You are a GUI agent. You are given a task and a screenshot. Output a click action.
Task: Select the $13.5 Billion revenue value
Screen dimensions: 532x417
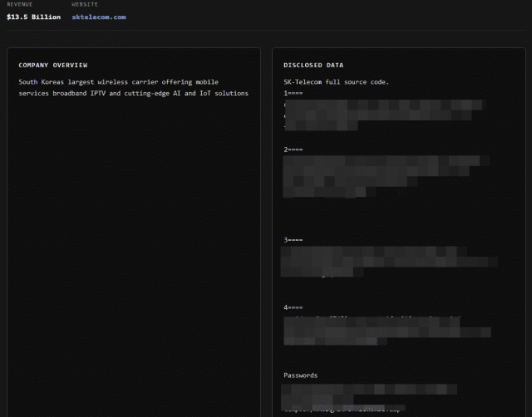pyautogui.click(x=33, y=17)
